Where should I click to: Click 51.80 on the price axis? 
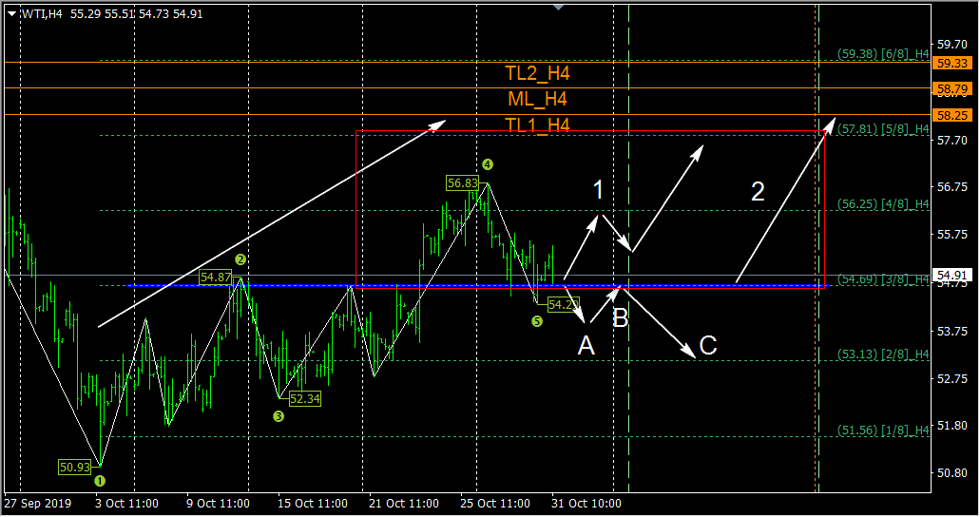[951, 425]
